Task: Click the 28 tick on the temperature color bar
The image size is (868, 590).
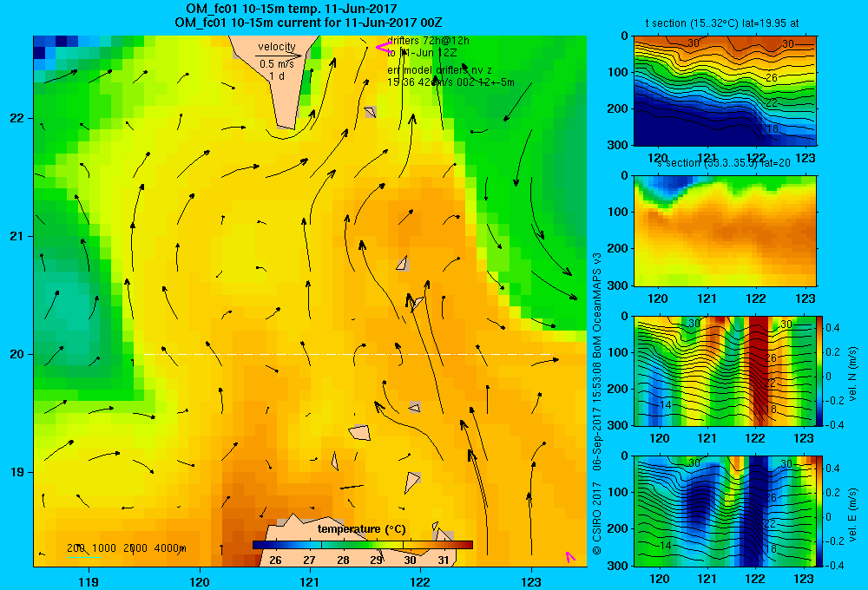Action: point(343,560)
